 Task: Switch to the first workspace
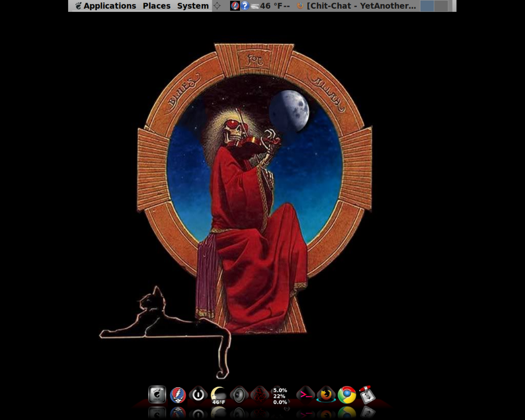[x=427, y=6]
